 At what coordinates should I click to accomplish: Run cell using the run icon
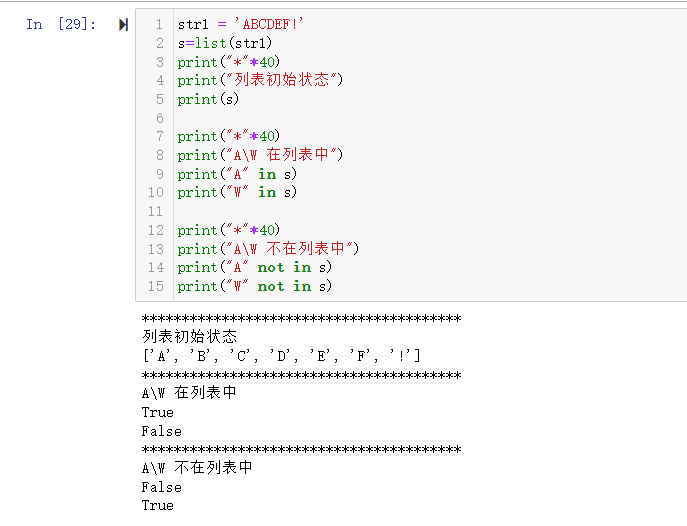click(x=124, y=25)
